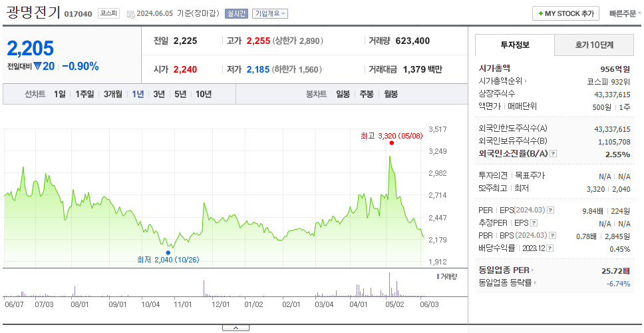Click help icon next to PER EPS(2024.03)
Viewport: 644px width, 333px height.
click(550, 210)
